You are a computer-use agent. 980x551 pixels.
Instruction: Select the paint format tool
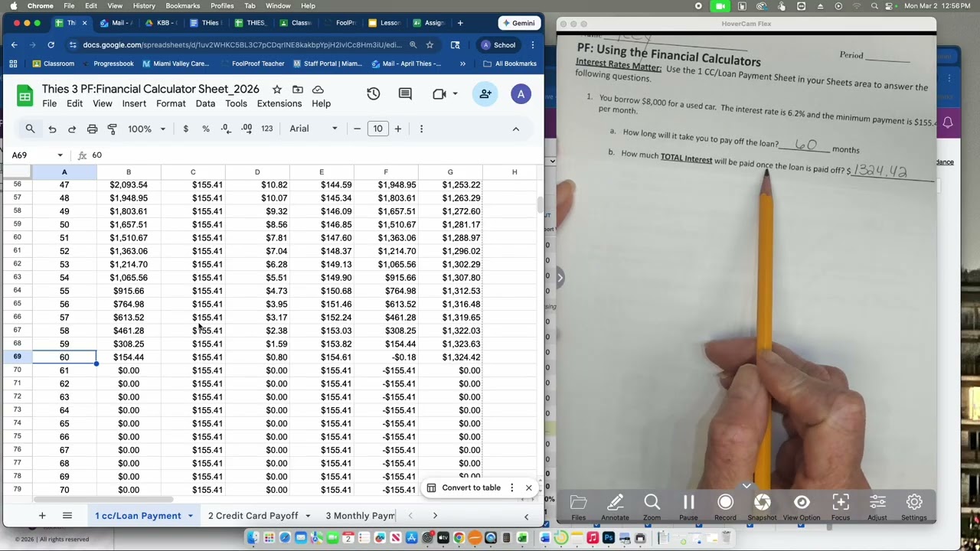(x=112, y=129)
